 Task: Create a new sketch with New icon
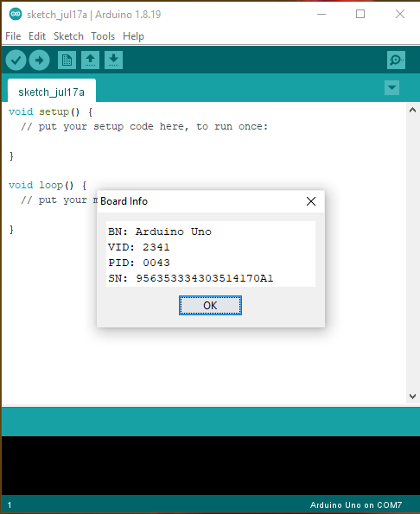[x=67, y=60]
